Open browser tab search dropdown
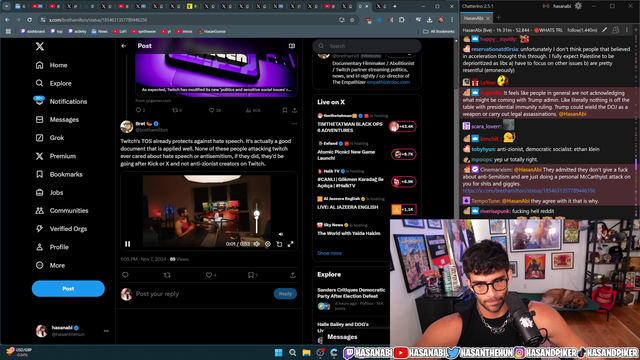Screen dimensions: 640x360 click(x=7, y=7)
